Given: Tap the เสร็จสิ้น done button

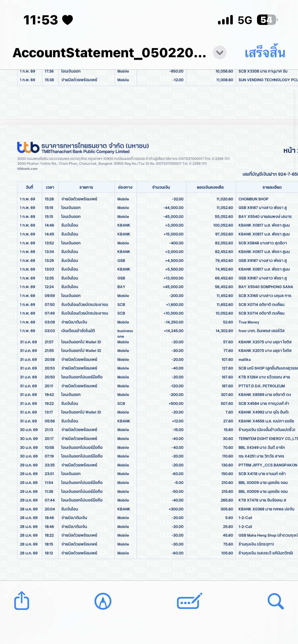Looking at the screenshot, I should click(x=265, y=53).
